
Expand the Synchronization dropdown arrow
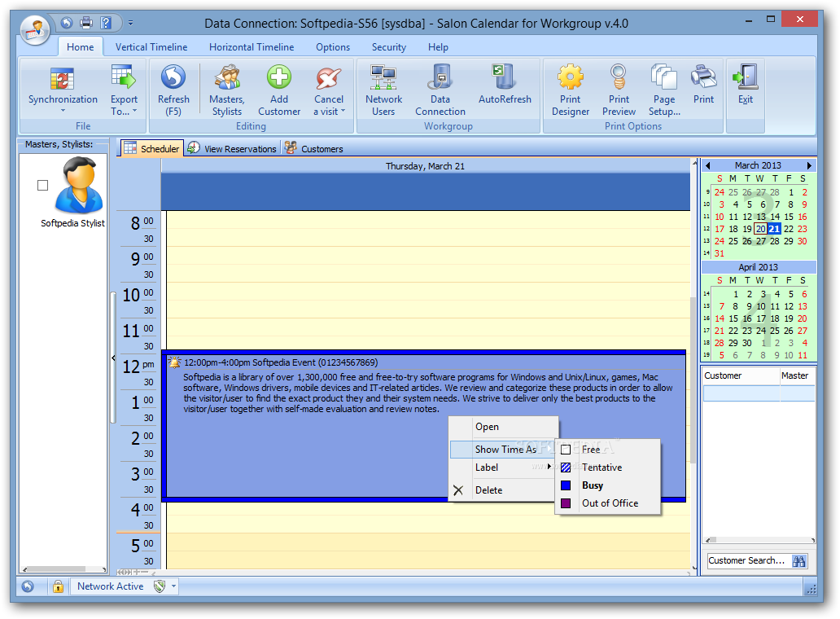coord(63,111)
